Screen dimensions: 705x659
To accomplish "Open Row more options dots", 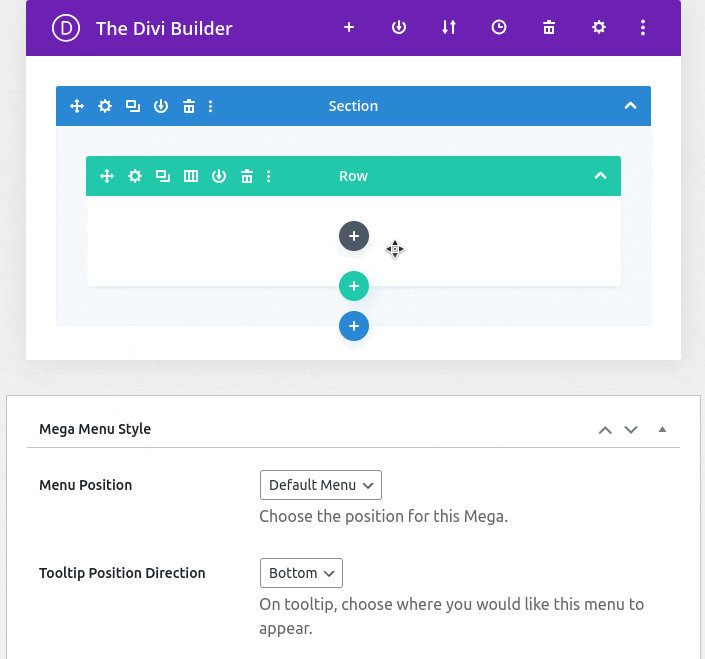I will pos(268,176).
